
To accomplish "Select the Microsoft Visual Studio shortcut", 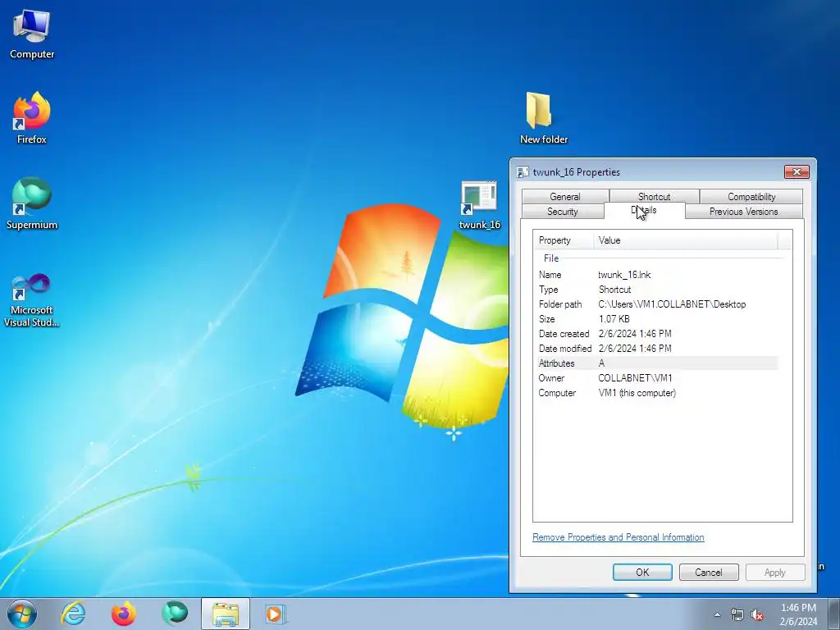I will pos(32,300).
